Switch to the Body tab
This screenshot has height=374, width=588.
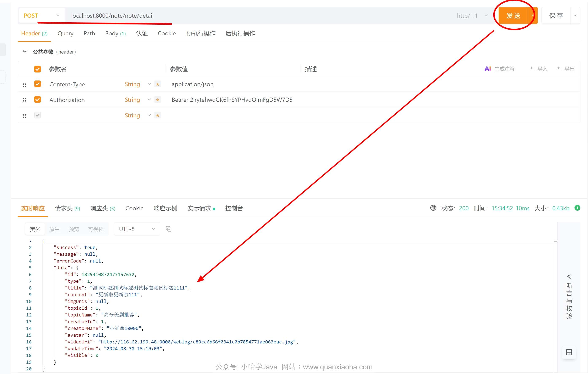(115, 34)
